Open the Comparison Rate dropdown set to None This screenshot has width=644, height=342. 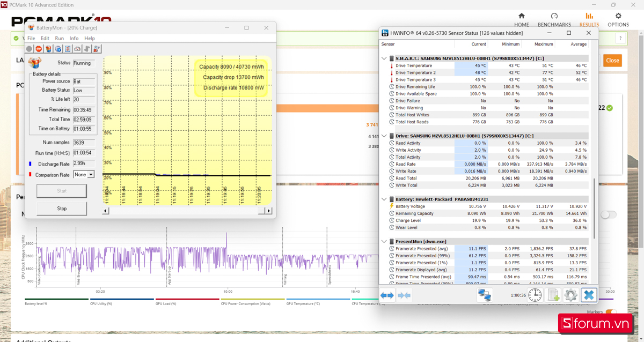tap(84, 175)
